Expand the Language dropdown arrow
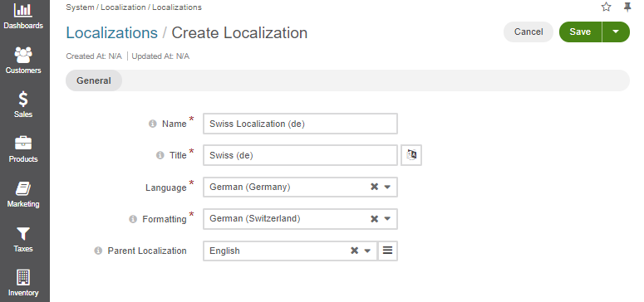The image size is (644, 302). pyautogui.click(x=387, y=187)
